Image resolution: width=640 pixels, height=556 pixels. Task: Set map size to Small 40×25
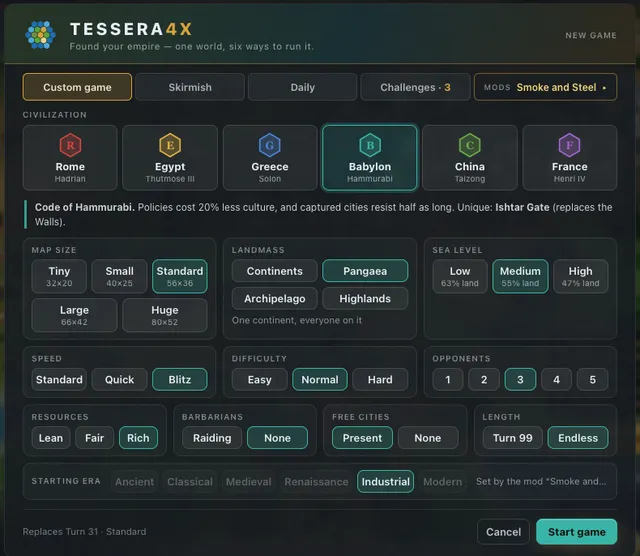tap(119, 276)
